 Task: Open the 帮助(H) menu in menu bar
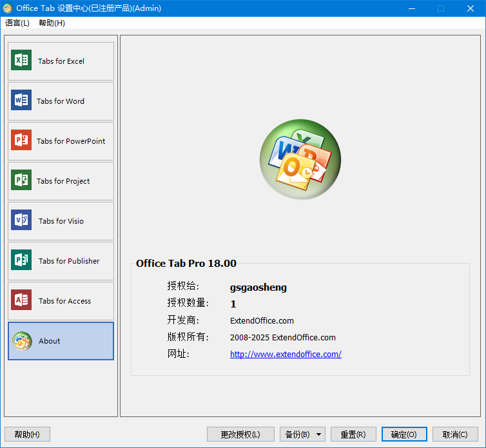click(52, 23)
